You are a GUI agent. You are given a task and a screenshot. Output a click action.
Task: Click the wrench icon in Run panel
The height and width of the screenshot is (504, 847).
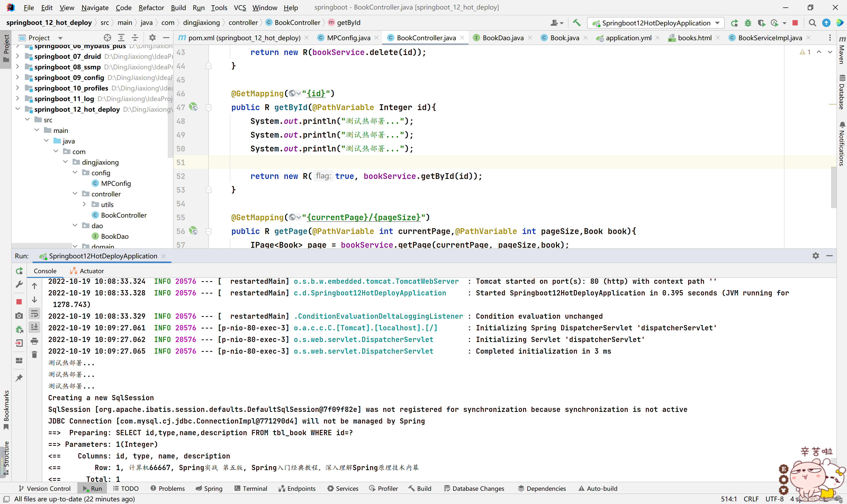click(x=19, y=284)
